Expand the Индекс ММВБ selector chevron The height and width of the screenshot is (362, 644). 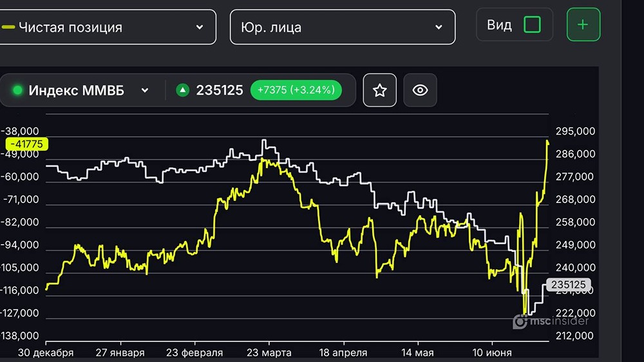(x=144, y=90)
